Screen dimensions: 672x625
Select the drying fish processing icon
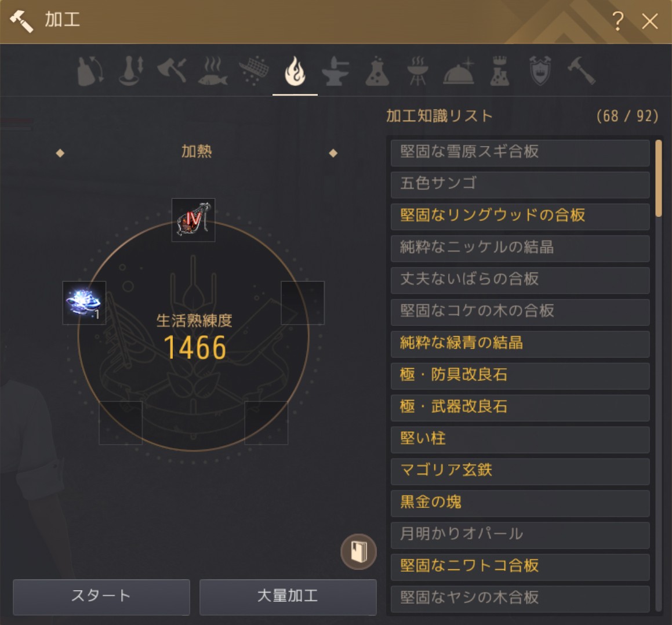pos(213,71)
